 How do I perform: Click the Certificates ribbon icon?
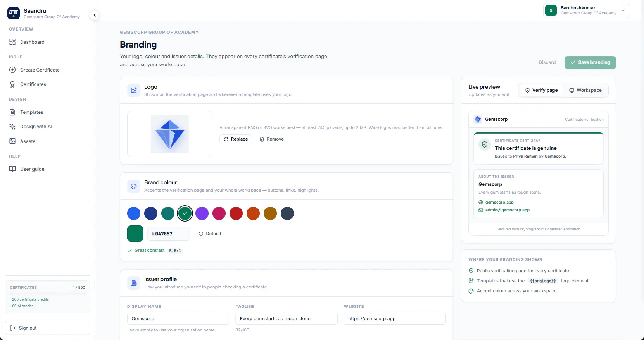coord(12,84)
